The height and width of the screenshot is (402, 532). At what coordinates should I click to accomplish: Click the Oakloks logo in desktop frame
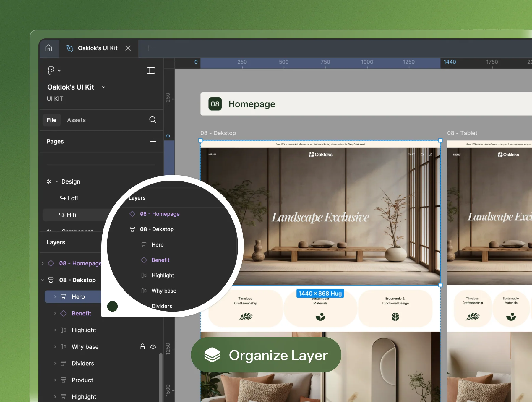[x=320, y=154]
